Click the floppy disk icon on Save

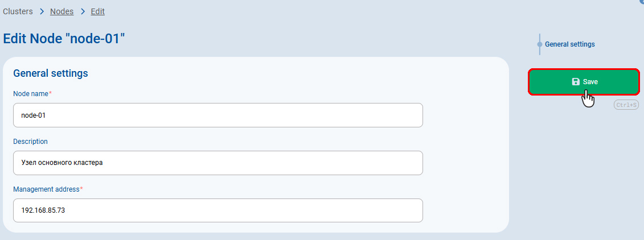point(575,82)
